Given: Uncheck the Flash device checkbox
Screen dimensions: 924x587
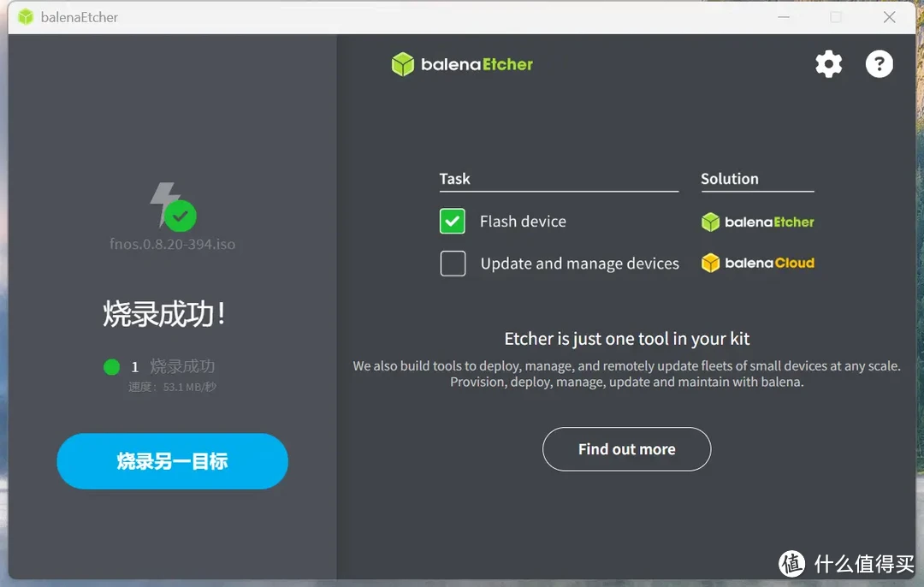Looking at the screenshot, I should click(x=453, y=222).
